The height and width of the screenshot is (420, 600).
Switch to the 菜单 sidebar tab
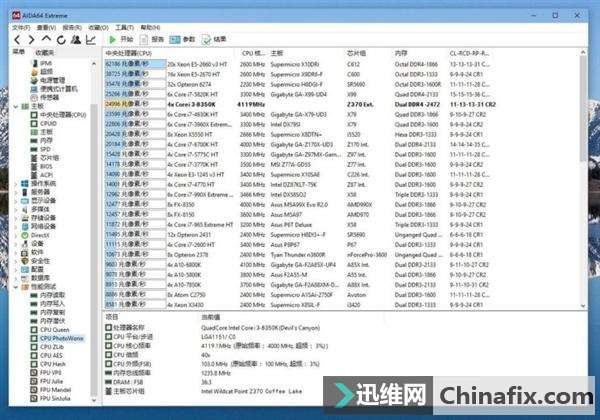[x=19, y=52]
